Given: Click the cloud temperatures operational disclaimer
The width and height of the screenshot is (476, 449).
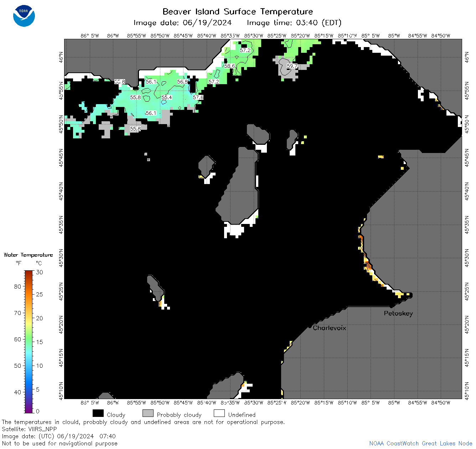Looking at the screenshot, I should pos(143,422).
